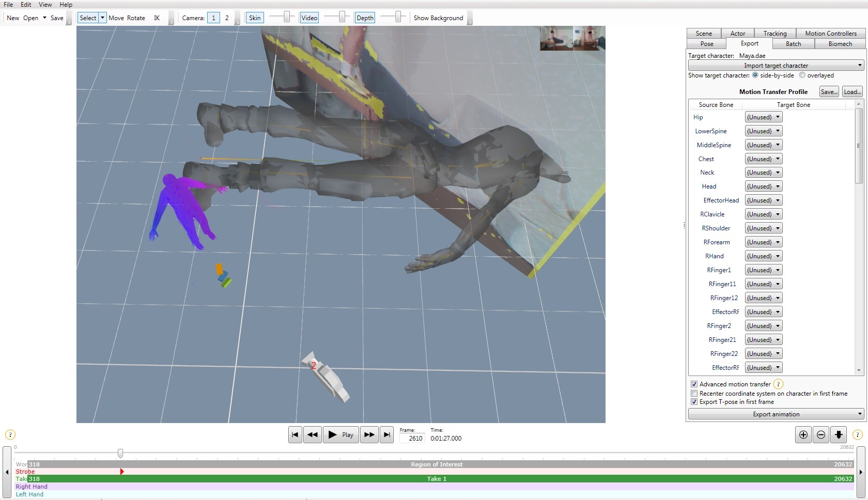Zoom out the timeline with minus icon

tap(821, 435)
